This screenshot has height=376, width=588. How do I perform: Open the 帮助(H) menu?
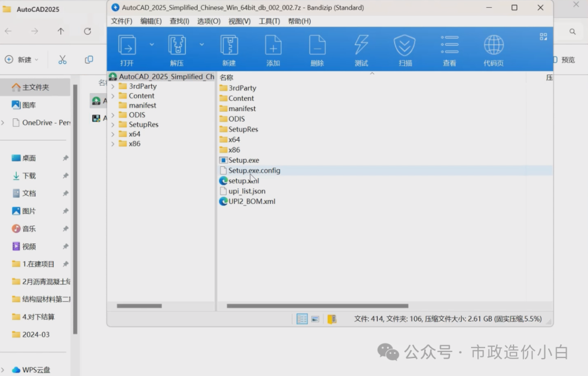click(x=299, y=21)
